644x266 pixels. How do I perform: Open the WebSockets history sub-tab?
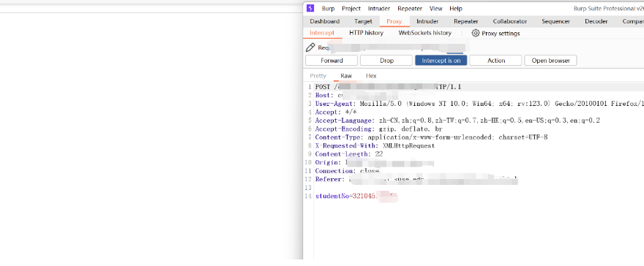(x=424, y=33)
